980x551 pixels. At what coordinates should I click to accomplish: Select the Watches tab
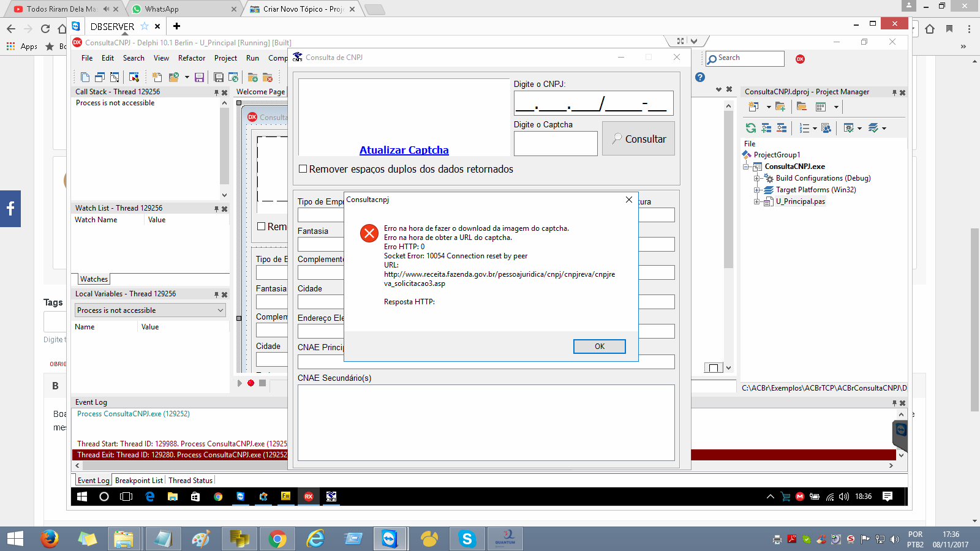coord(94,279)
